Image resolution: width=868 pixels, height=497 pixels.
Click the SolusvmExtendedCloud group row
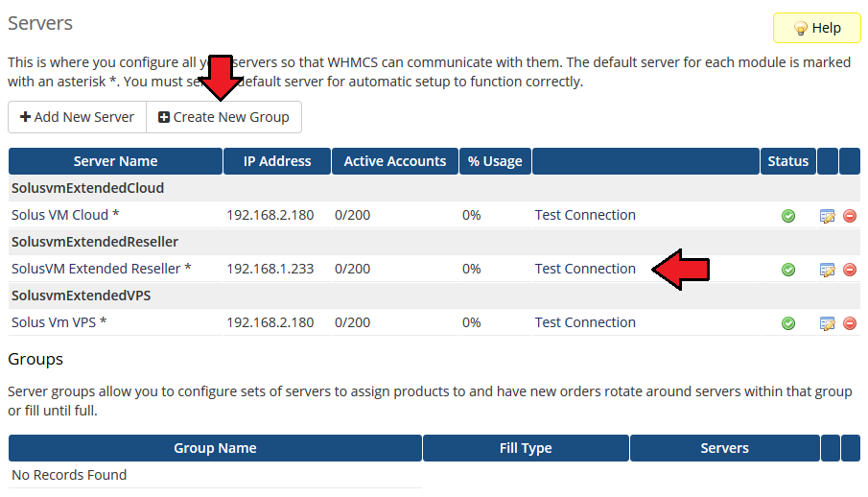pyautogui.click(x=434, y=188)
